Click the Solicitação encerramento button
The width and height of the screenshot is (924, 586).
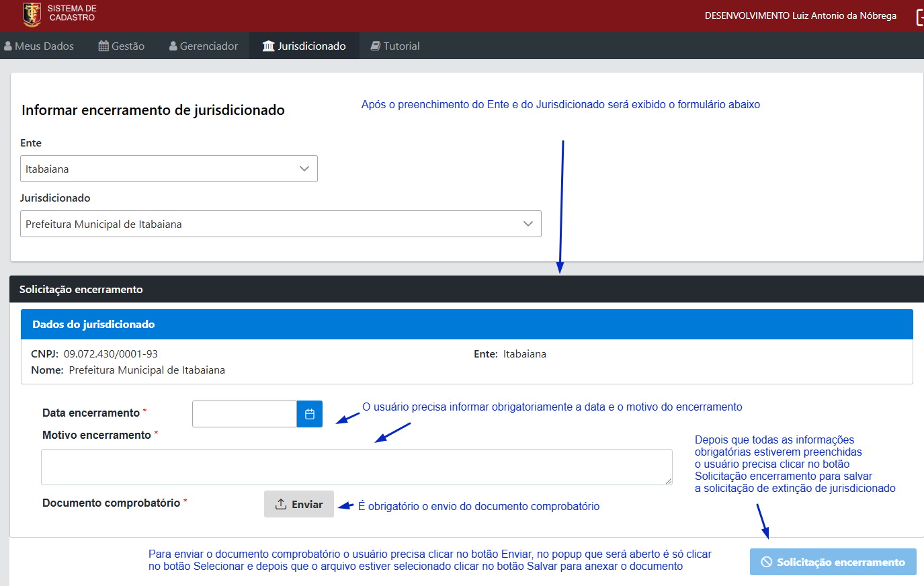click(x=833, y=562)
